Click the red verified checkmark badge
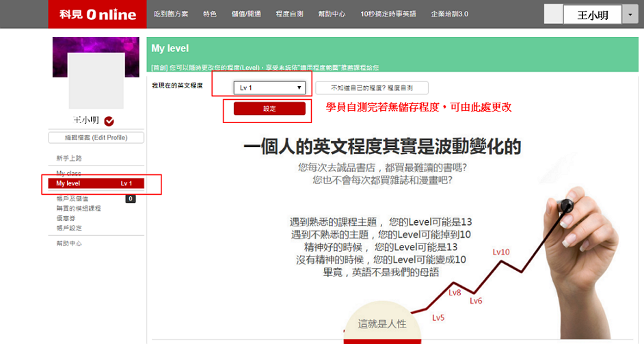644x344 pixels. [x=109, y=121]
